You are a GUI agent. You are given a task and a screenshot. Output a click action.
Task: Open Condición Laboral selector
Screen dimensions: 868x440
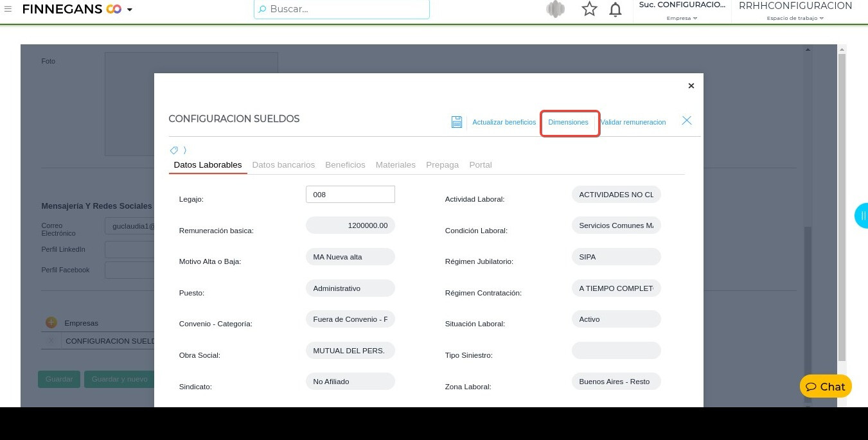tap(616, 225)
